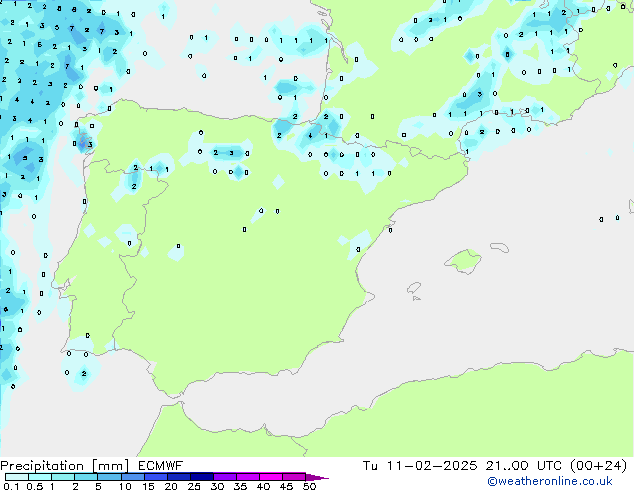This screenshot has width=634, height=490.
Task: Click the 'Precipitation [mm]' title text
Action: coord(65,466)
